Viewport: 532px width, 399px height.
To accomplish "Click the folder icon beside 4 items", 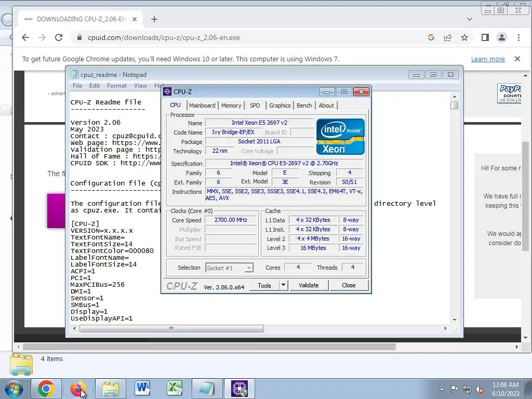I will [x=21, y=364].
